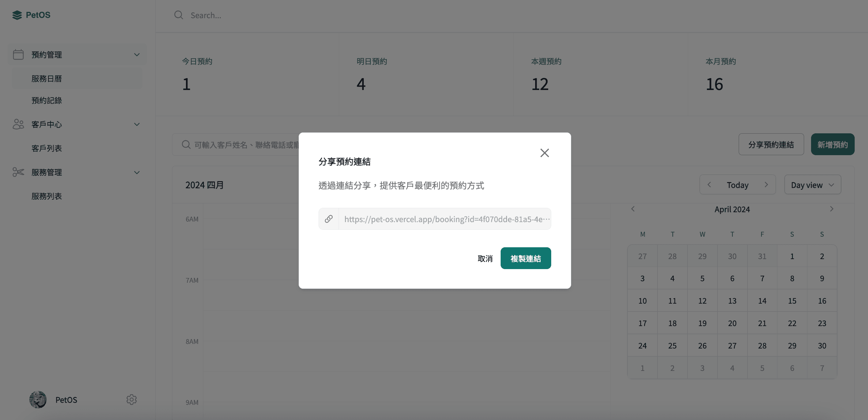Image resolution: width=868 pixels, height=420 pixels.
Task: Show previous month in mini calendar
Action: (x=633, y=209)
